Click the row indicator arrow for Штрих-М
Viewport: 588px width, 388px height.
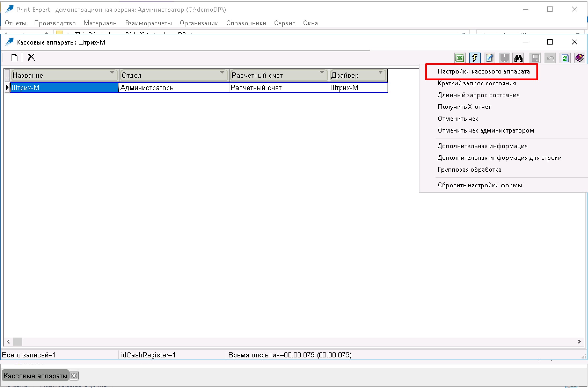tap(7, 87)
